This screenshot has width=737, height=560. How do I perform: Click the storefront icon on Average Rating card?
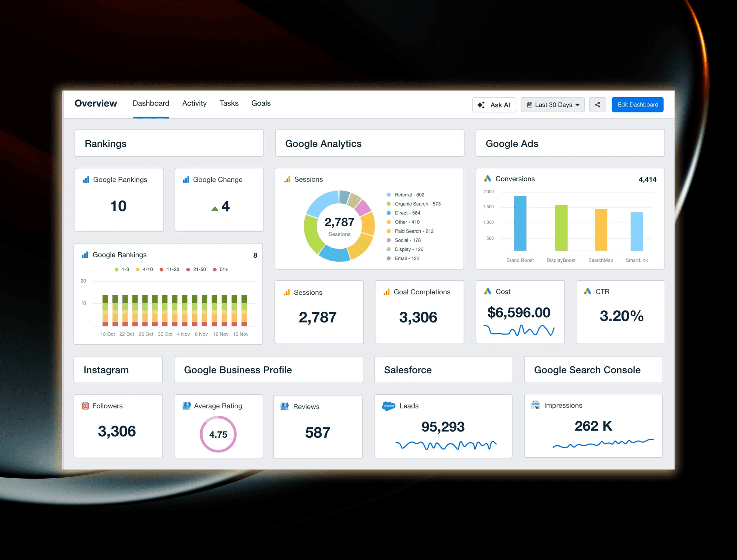click(x=186, y=406)
